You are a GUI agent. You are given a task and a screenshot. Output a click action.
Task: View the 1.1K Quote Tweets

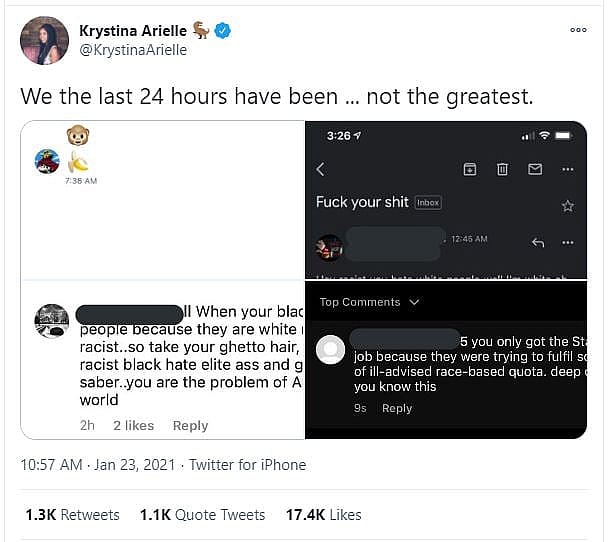[x=202, y=514]
